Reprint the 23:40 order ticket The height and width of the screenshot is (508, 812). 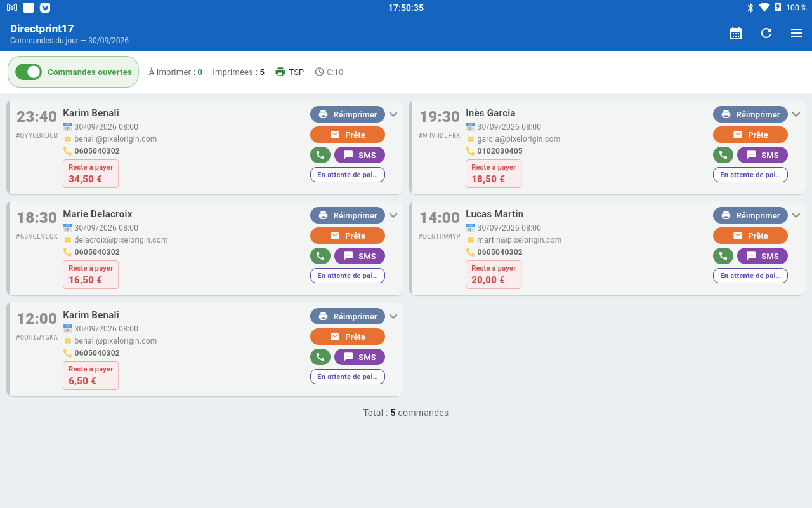[x=348, y=114]
